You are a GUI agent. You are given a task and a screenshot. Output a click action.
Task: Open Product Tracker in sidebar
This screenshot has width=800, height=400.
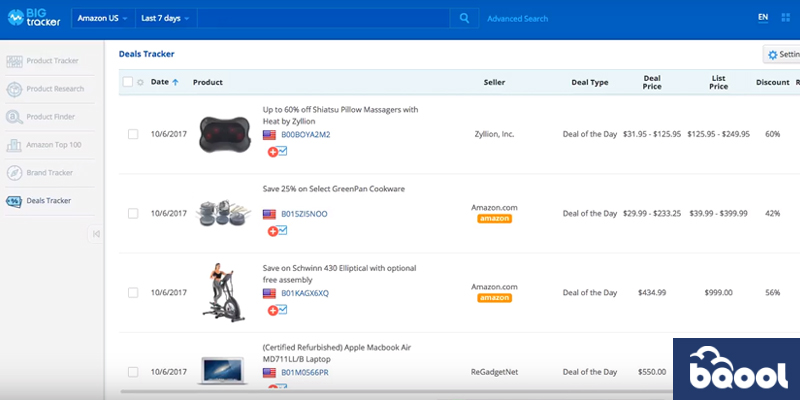53,61
